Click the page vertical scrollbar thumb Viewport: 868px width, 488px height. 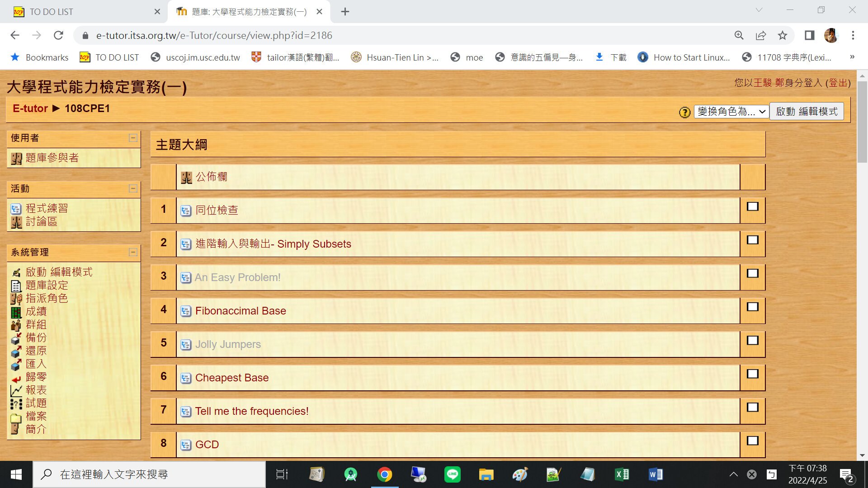click(x=862, y=122)
